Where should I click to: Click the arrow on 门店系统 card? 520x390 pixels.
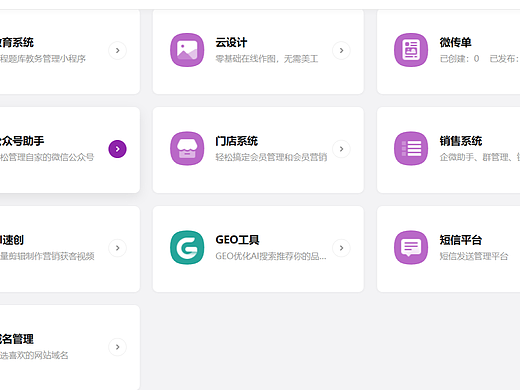(x=341, y=149)
